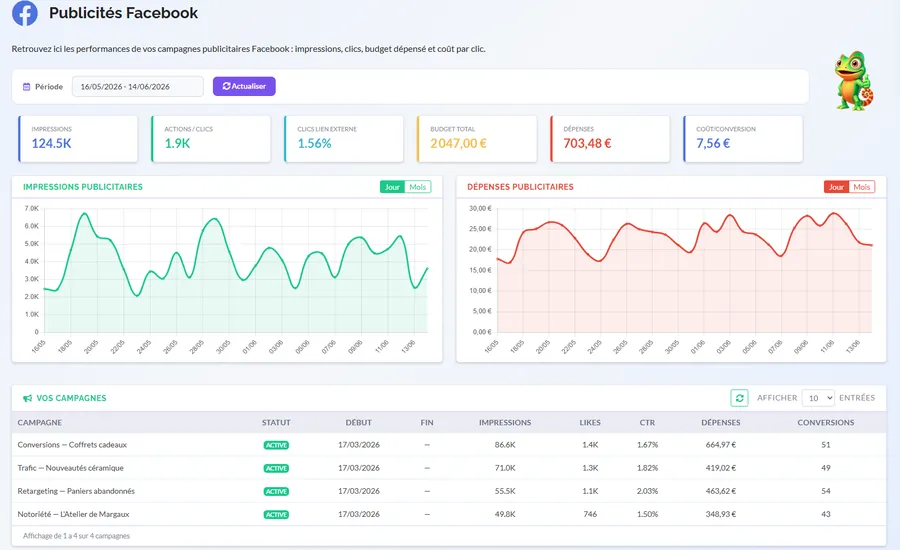Click ACTIVE badge for Paniers abandonnés campaign
Screen dimensions: 900x550
pos(276,491)
